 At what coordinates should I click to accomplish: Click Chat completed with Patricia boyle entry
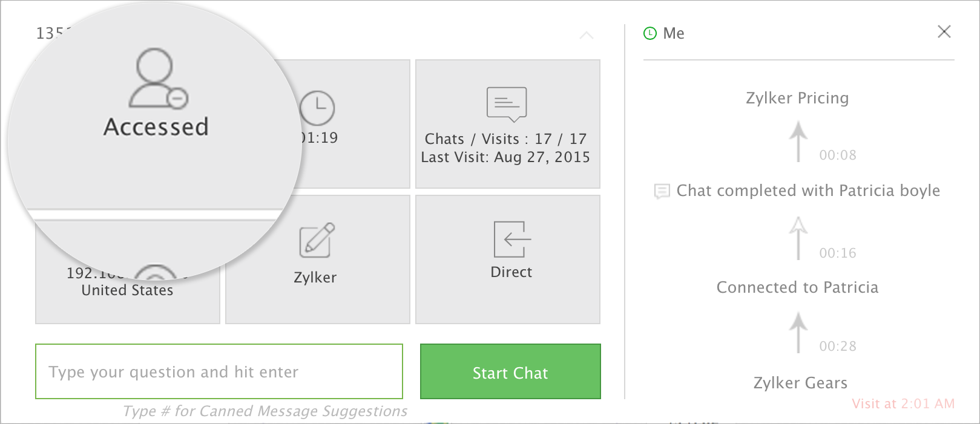(807, 191)
